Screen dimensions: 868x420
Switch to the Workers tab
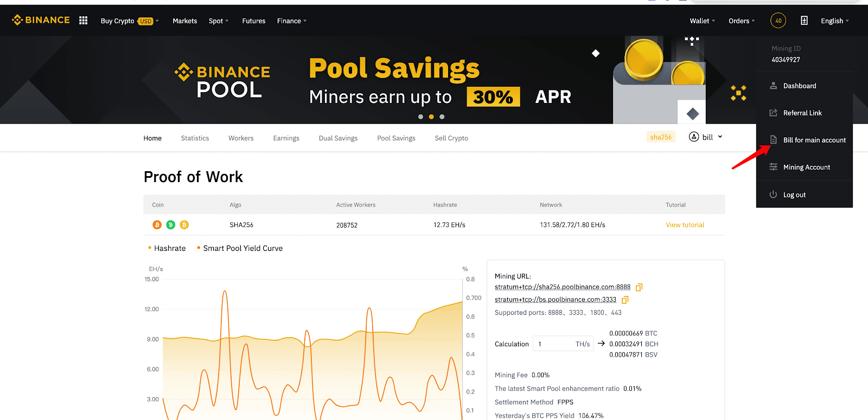[241, 138]
